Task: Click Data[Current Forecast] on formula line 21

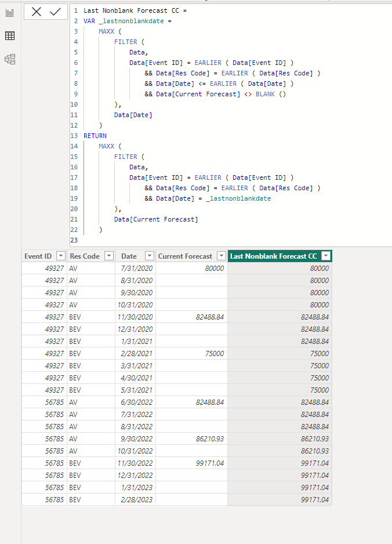Action: click(x=156, y=219)
